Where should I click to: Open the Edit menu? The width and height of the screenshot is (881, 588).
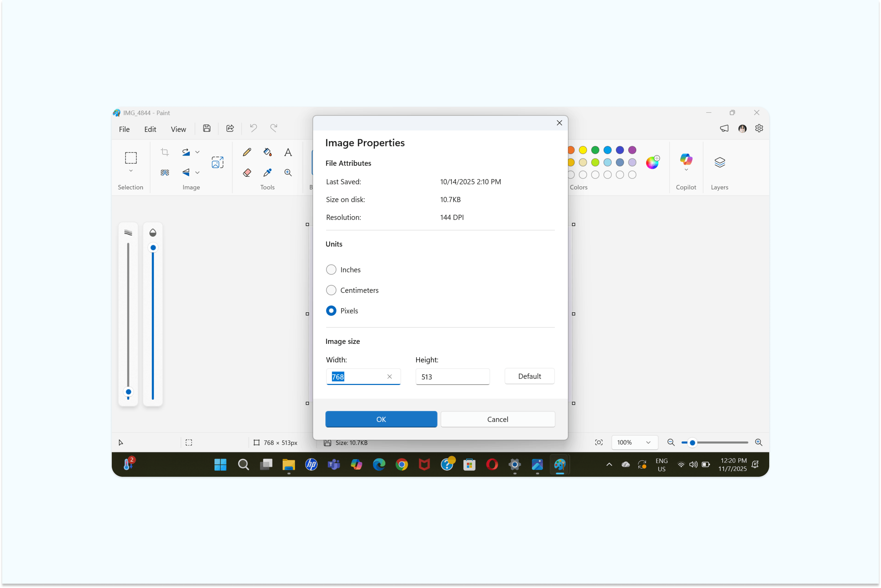(x=150, y=129)
